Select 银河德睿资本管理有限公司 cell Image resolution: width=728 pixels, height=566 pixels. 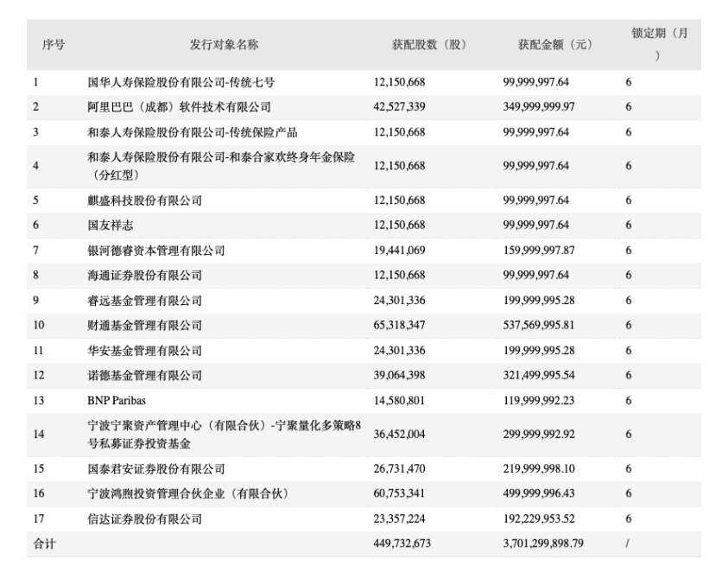(156, 251)
